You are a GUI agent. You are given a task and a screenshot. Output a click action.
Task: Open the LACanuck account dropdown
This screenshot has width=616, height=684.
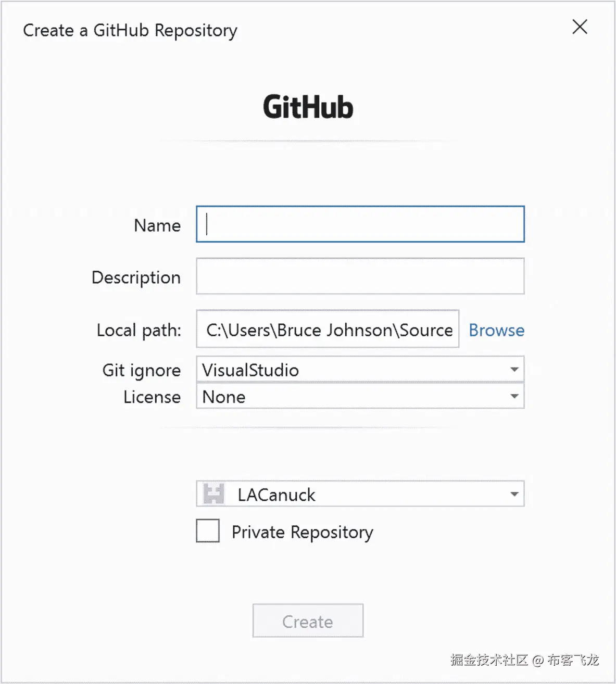click(360, 494)
